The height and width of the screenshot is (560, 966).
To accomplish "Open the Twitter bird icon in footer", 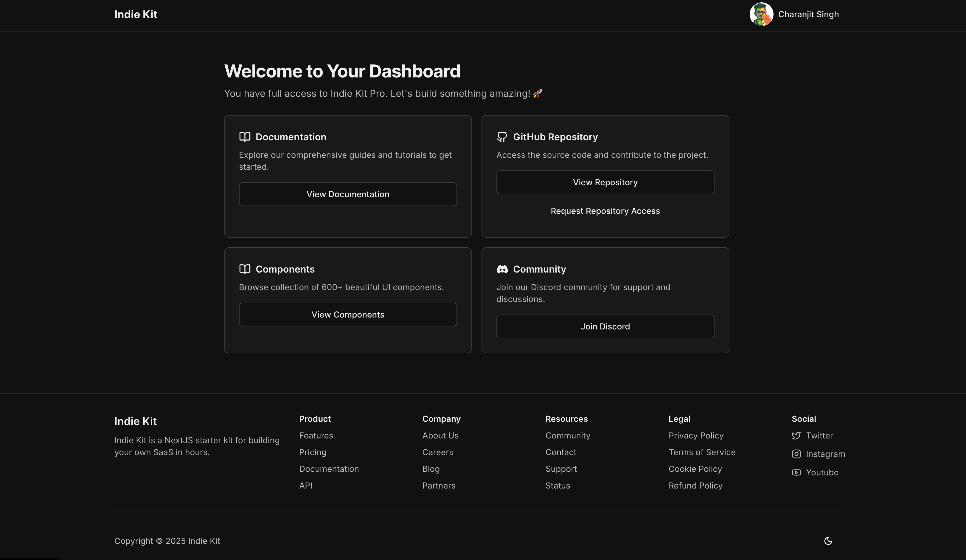I will click(796, 435).
